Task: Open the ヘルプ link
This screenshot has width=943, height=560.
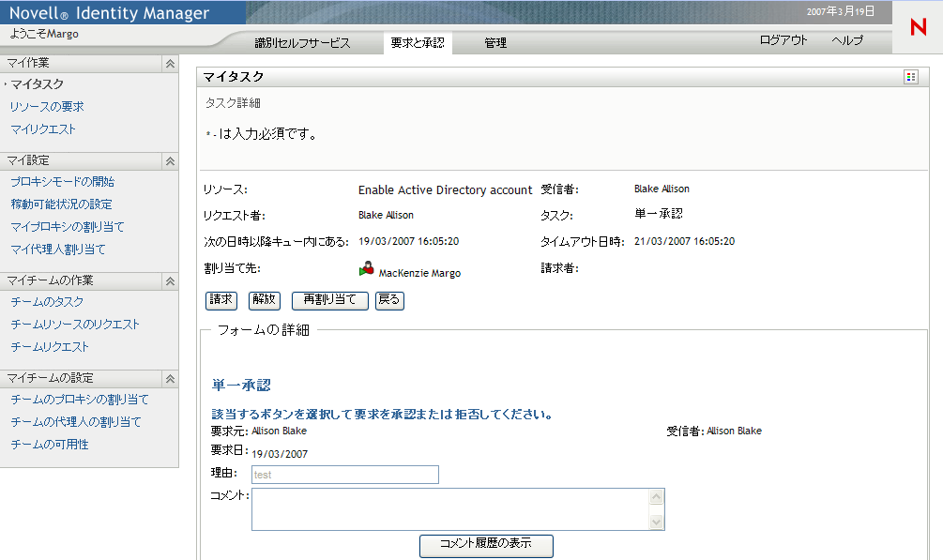Action: click(x=847, y=39)
